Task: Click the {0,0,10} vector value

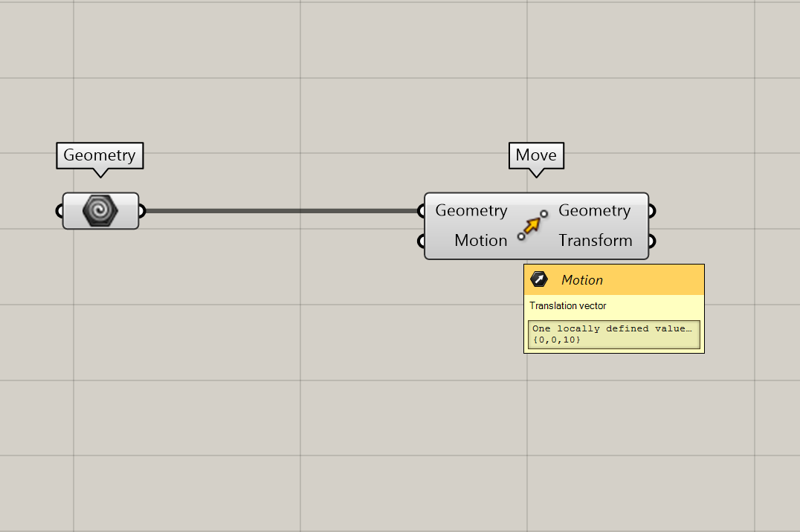Action: [557, 340]
